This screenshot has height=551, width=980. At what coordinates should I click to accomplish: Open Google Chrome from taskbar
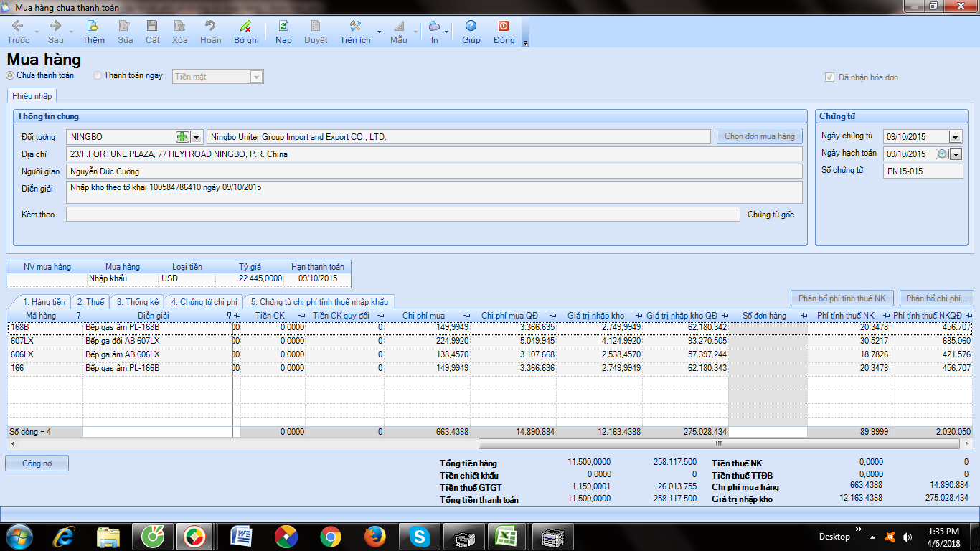pos(331,536)
